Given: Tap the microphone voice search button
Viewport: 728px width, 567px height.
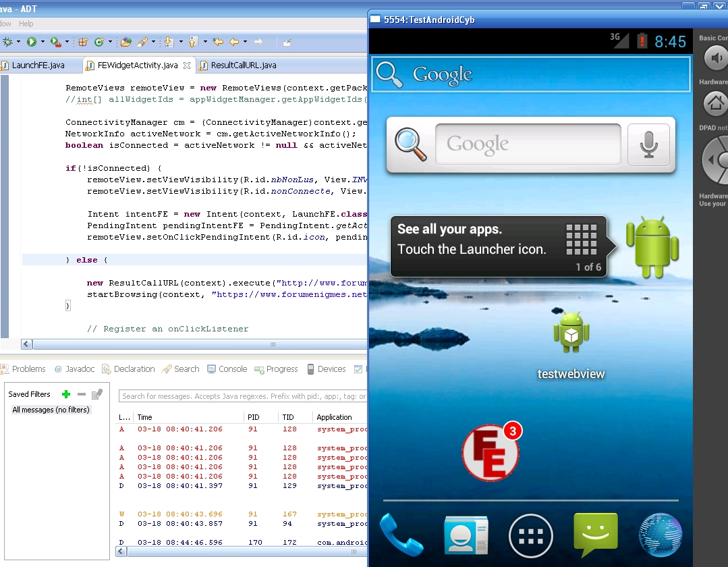Looking at the screenshot, I should click(x=648, y=144).
